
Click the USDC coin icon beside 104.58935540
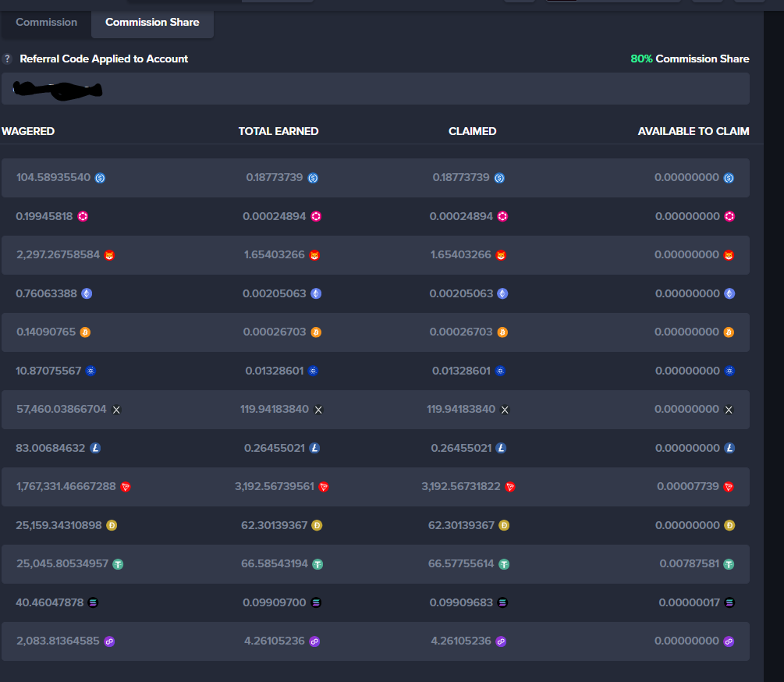pos(100,178)
